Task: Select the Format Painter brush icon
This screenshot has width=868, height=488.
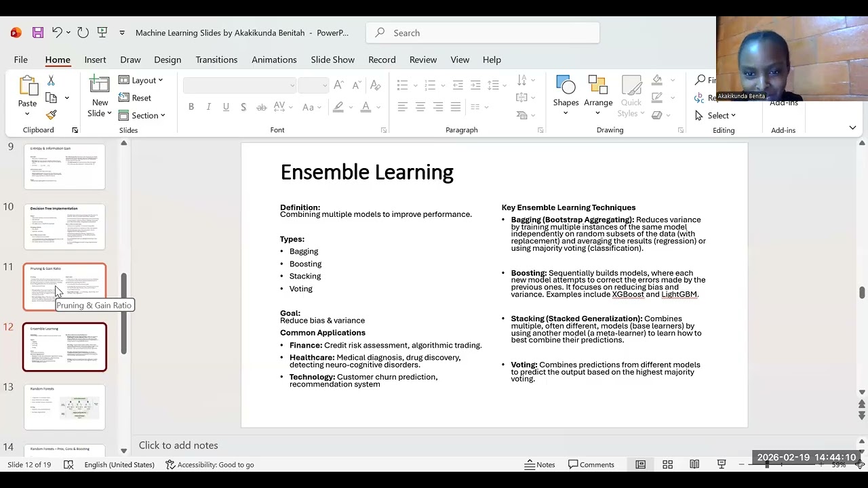Action: (51, 115)
